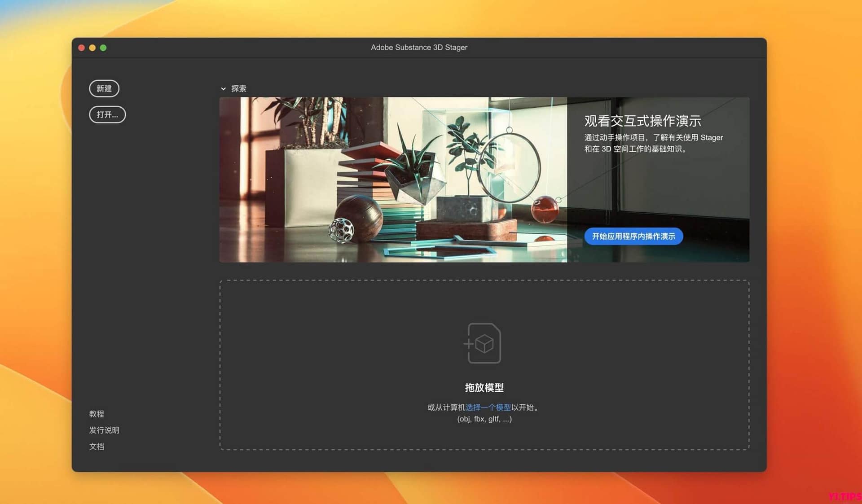
Task: Collapse the 探索 section chevron
Action: tap(223, 89)
